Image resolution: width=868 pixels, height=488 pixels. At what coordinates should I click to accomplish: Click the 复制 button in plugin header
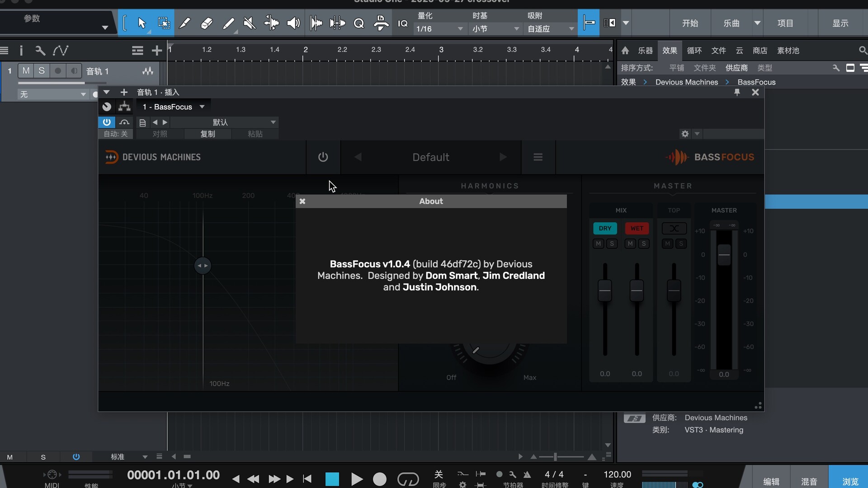pyautogui.click(x=208, y=134)
